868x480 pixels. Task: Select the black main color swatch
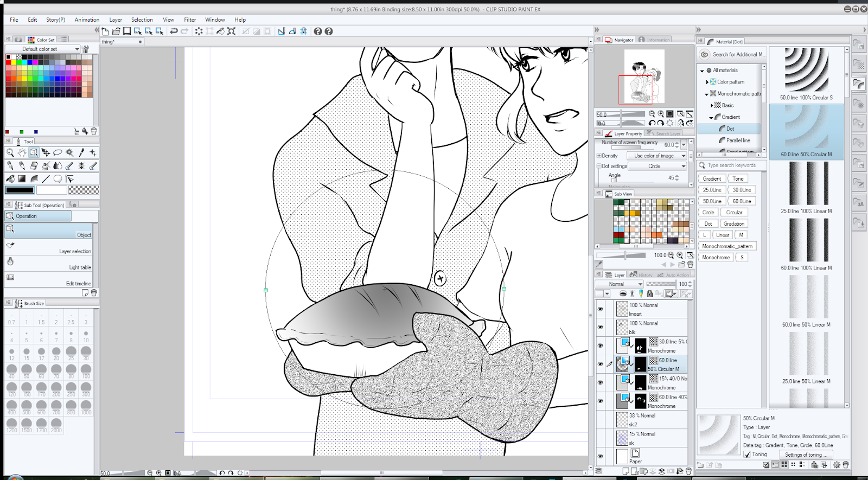pyautogui.click(x=20, y=190)
